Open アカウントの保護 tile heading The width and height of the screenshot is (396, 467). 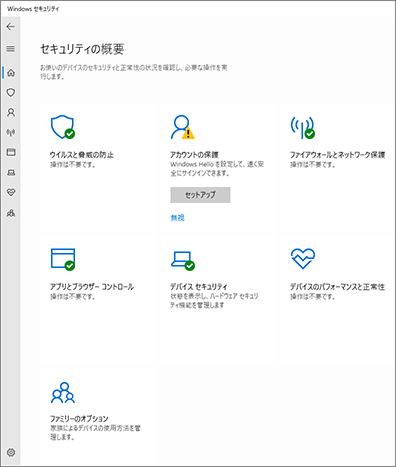coord(194,155)
